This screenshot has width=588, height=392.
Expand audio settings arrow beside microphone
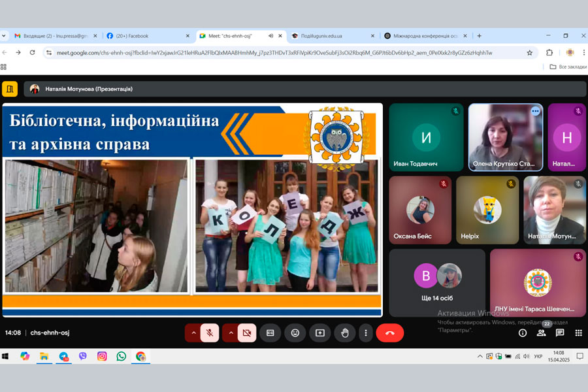tap(193, 333)
